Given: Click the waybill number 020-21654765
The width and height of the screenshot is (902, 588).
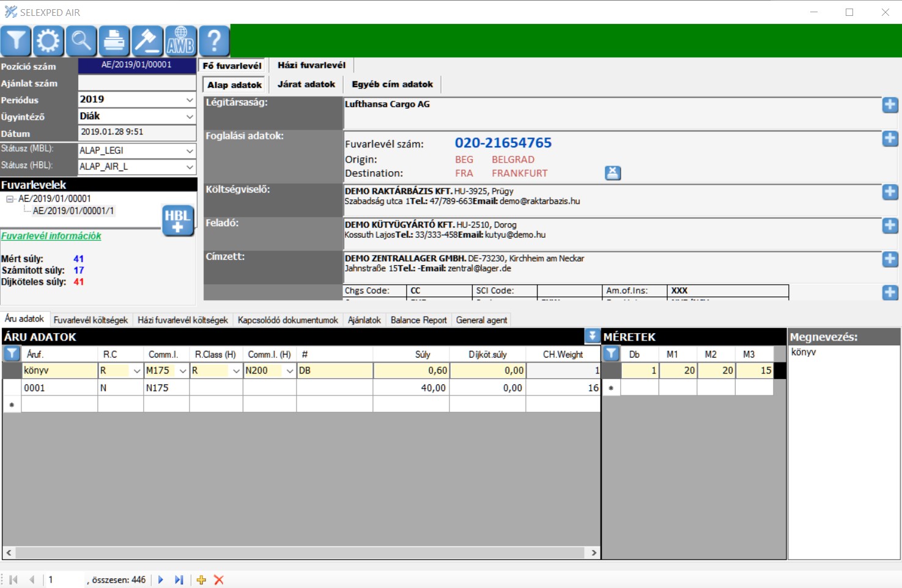Looking at the screenshot, I should click(503, 143).
